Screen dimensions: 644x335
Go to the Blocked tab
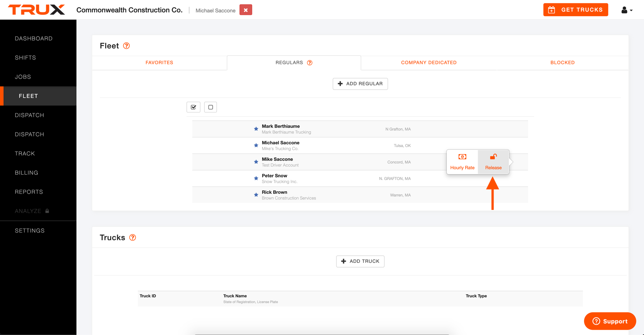click(562, 63)
